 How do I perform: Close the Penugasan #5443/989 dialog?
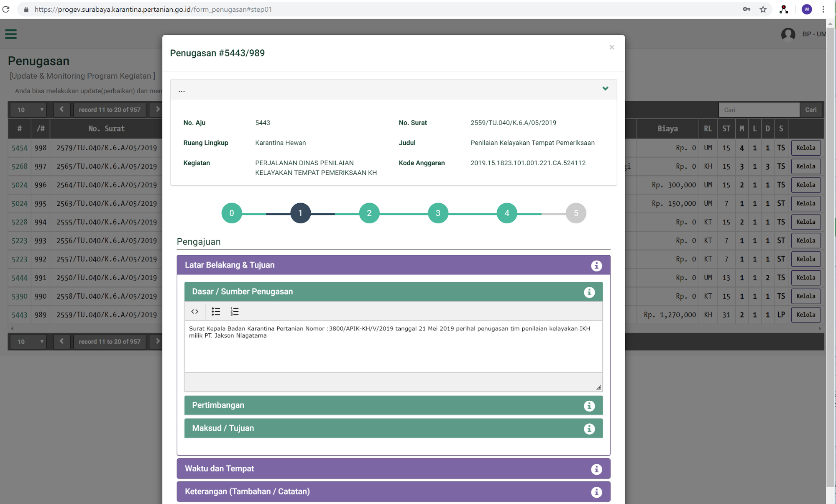point(611,47)
